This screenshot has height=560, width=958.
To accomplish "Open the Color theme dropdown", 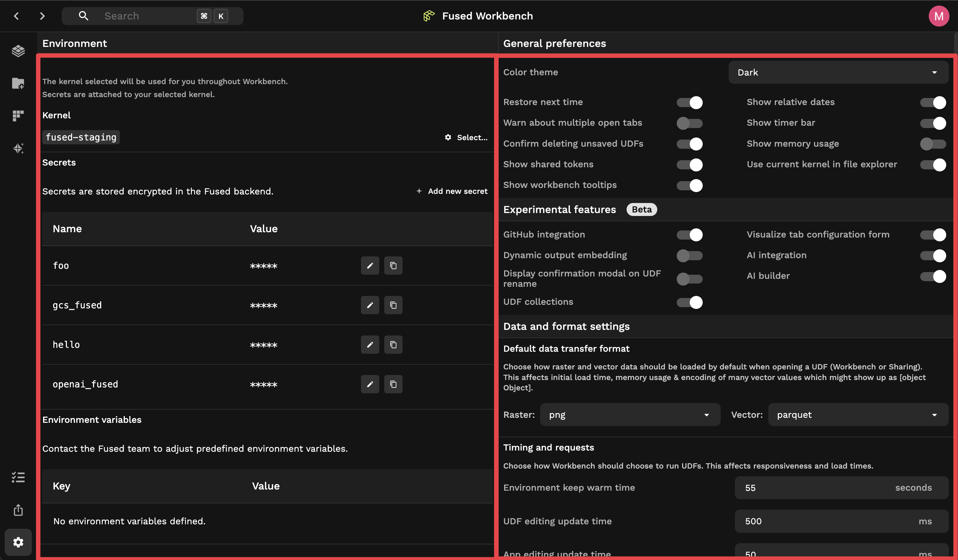I will tap(838, 72).
